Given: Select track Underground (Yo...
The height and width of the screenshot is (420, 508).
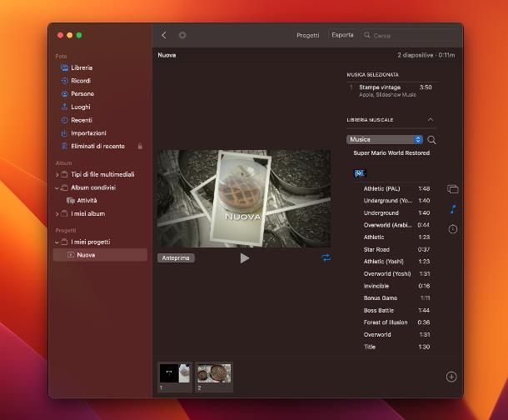Looking at the screenshot, I should coord(396,201).
